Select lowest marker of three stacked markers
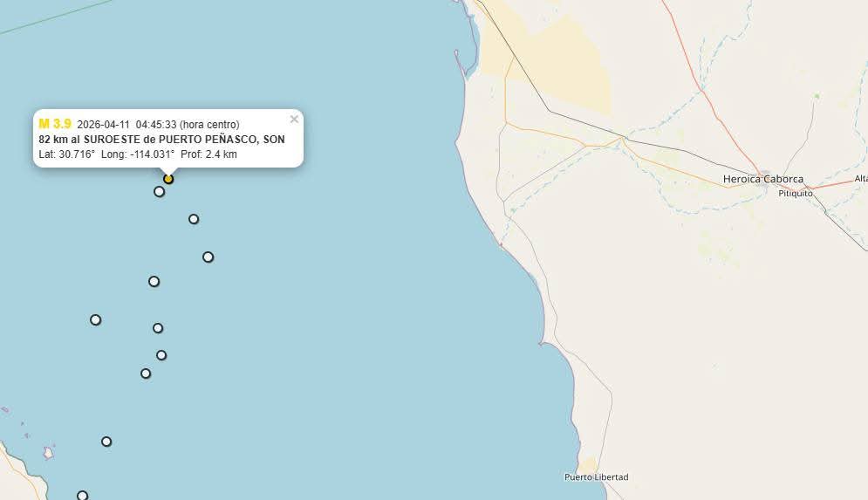Screen dimensions: 868x500 [x=146, y=373]
